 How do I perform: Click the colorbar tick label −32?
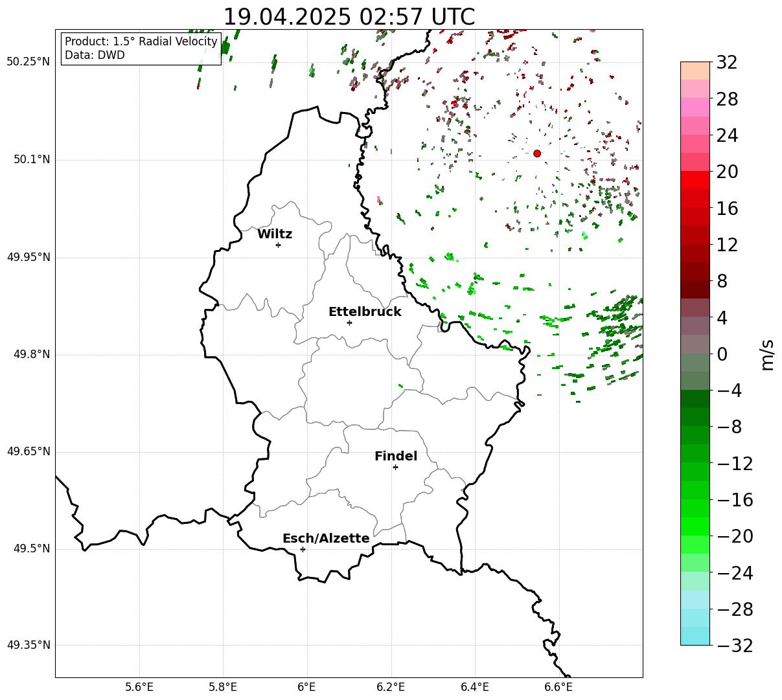coord(735,646)
